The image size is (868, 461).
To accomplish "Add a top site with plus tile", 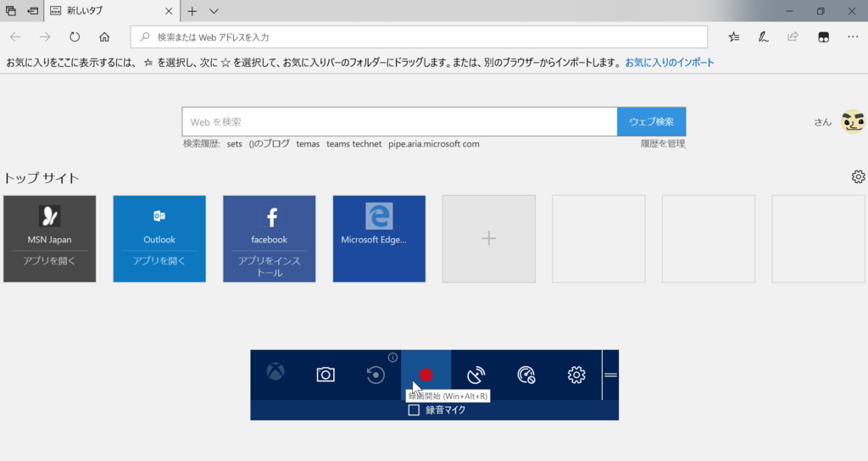I will pyautogui.click(x=489, y=238).
